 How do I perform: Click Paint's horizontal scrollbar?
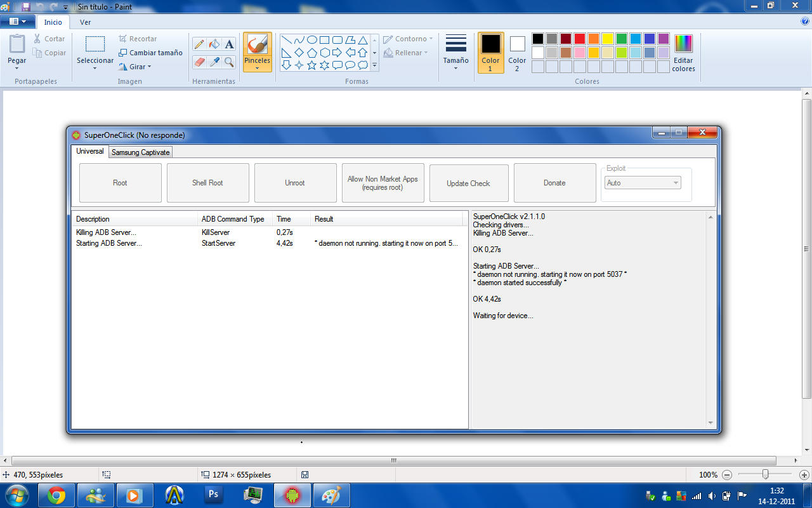(393, 460)
